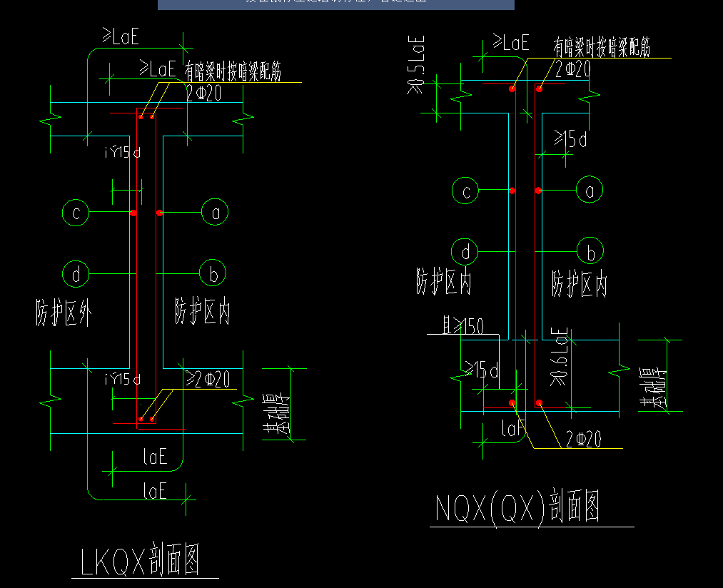This screenshot has height=588, width=723.
Task: Select 基础厚 dimension label in NQX(QX) section
Action: [x=652, y=388]
